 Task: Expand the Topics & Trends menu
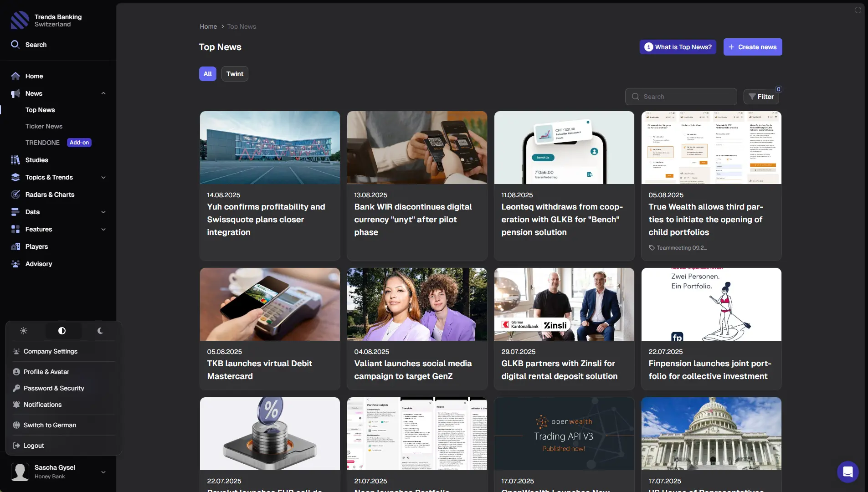(x=103, y=177)
